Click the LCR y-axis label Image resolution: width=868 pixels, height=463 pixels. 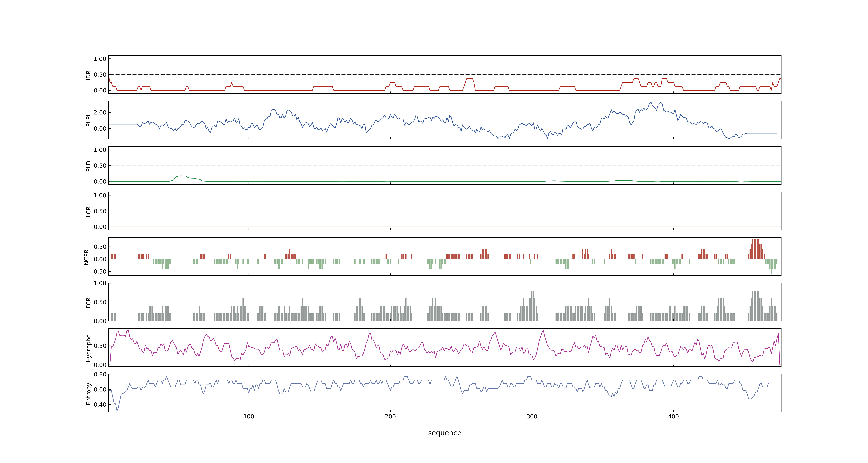click(88, 211)
